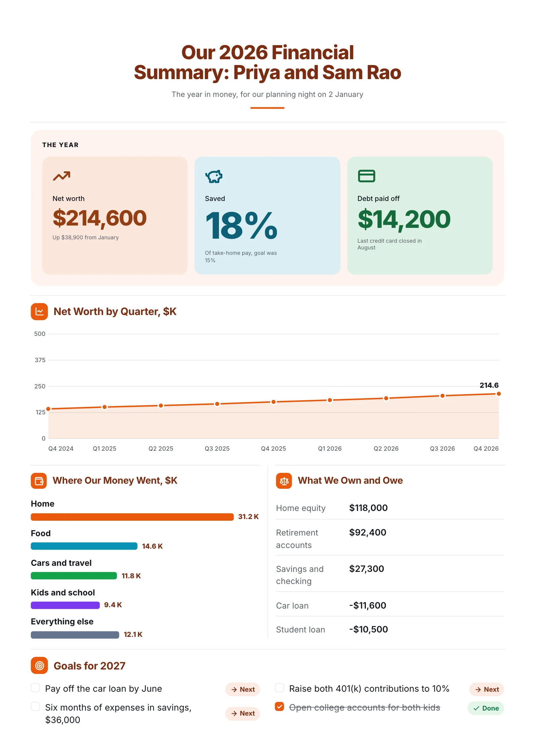
Task: Click the balance scale icon beside What We Own
Action: click(x=284, y=481)
